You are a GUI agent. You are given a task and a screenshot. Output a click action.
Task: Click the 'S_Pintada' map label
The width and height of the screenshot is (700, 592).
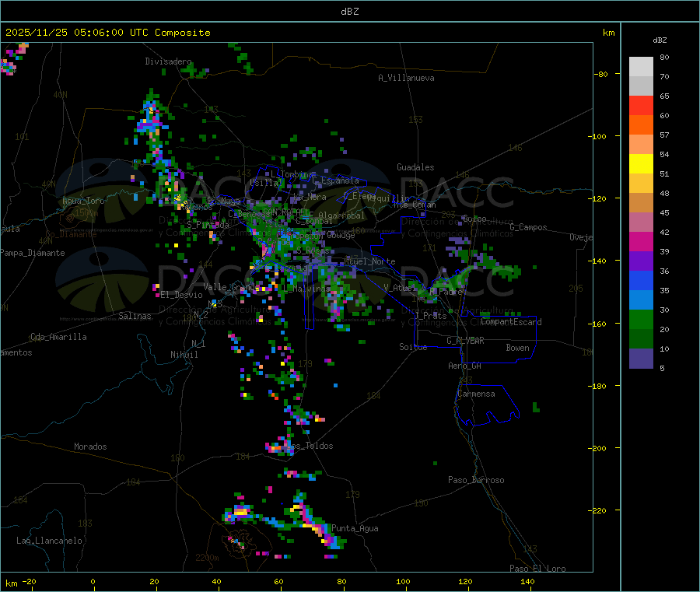point(208,225)
